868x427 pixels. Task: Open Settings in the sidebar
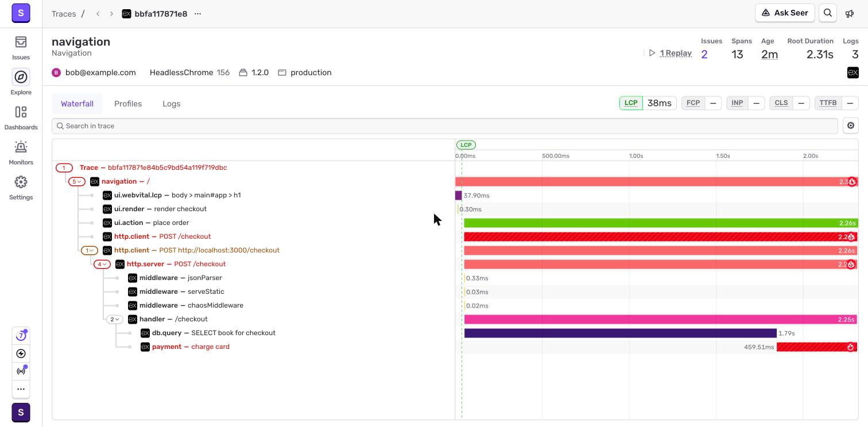(x=21, y=188)
